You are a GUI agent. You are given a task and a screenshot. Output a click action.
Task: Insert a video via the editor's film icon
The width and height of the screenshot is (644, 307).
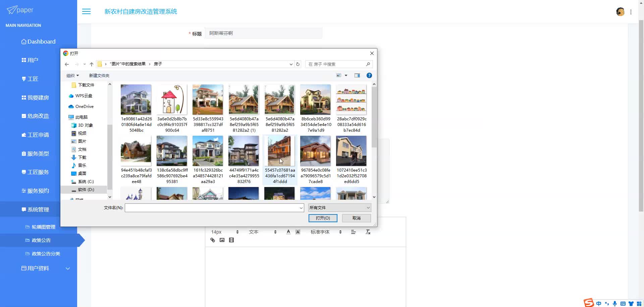click(231, 240)
